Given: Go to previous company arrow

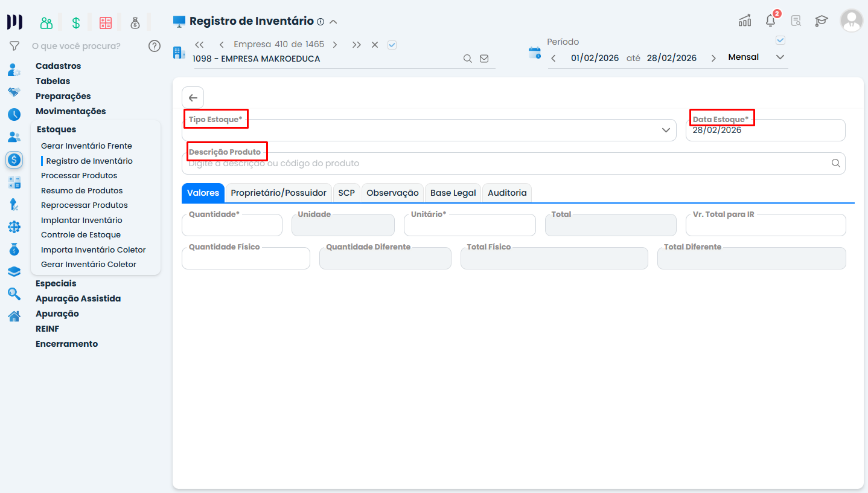Looking at the screenshot, I should tap(222, 45).
